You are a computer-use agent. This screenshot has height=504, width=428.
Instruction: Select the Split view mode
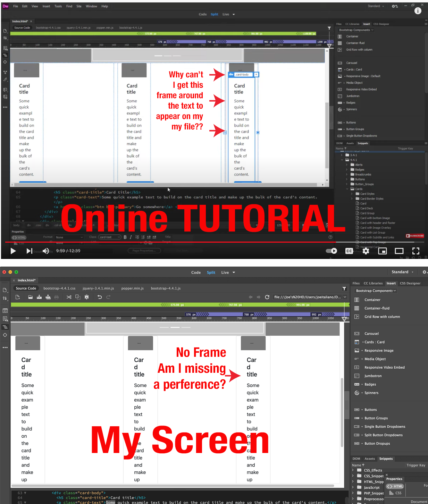click(211, 272)
